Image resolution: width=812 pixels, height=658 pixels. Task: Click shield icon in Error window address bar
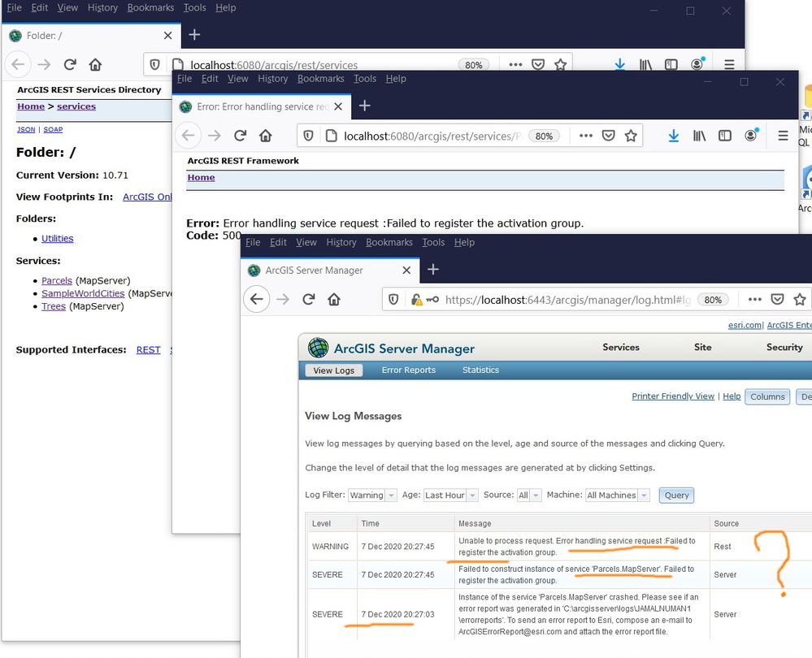pyautogui.click(x=308, y=136)
